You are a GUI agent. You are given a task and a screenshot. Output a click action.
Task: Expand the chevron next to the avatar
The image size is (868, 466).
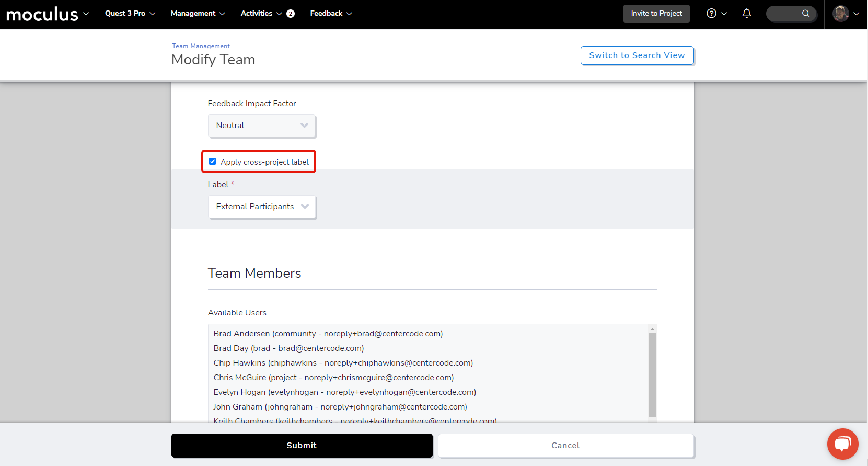(856, 14)
